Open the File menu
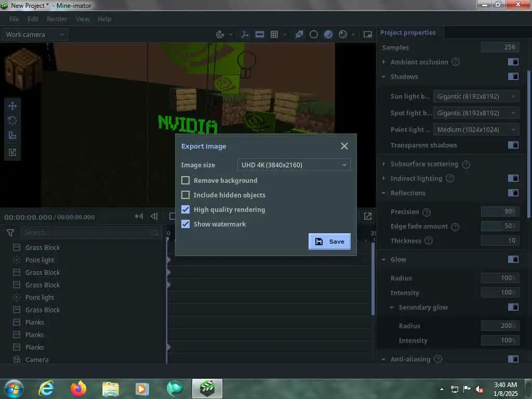Viewport: 532px width, 399px height. click(x=14, y=19)
